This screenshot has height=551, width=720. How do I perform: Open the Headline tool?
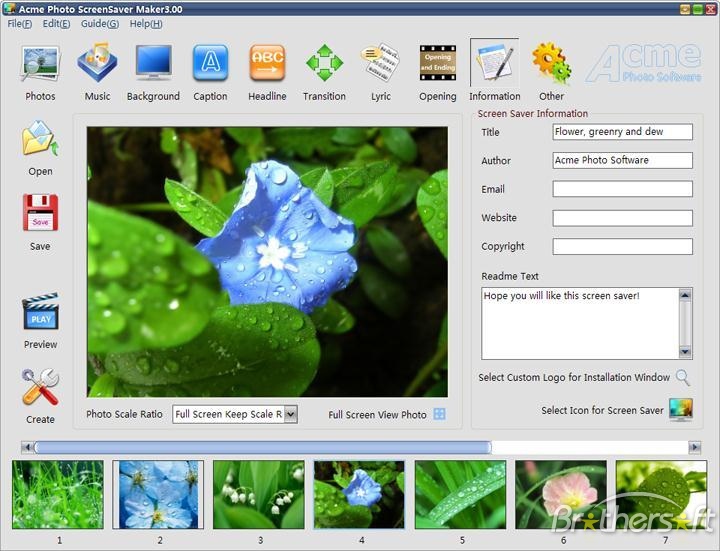coord(267,63)
